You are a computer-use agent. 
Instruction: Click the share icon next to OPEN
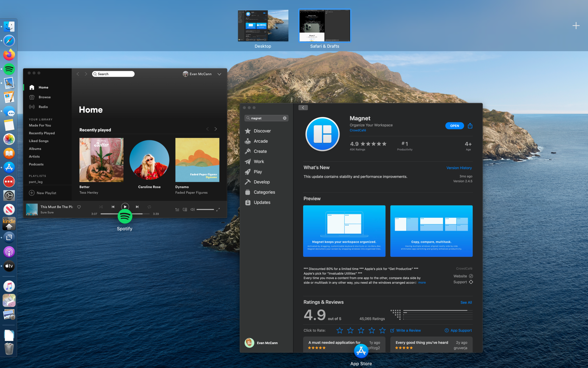point(470,125)
